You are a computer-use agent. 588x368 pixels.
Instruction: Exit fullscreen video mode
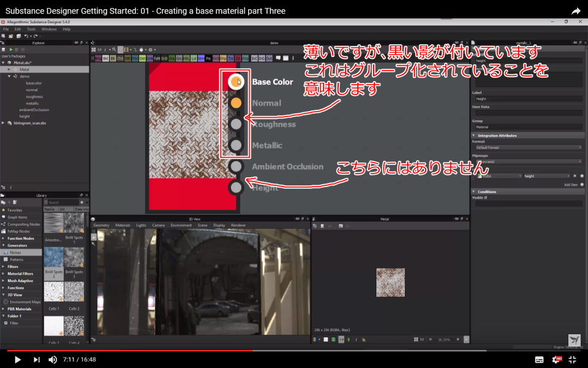pos(573,359)
